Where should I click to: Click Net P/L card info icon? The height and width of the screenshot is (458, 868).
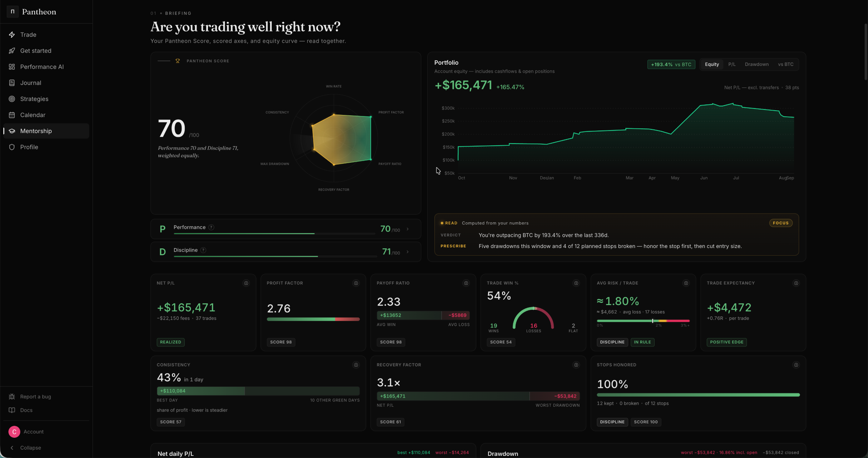pyautogui.click(x=246, y=283)
